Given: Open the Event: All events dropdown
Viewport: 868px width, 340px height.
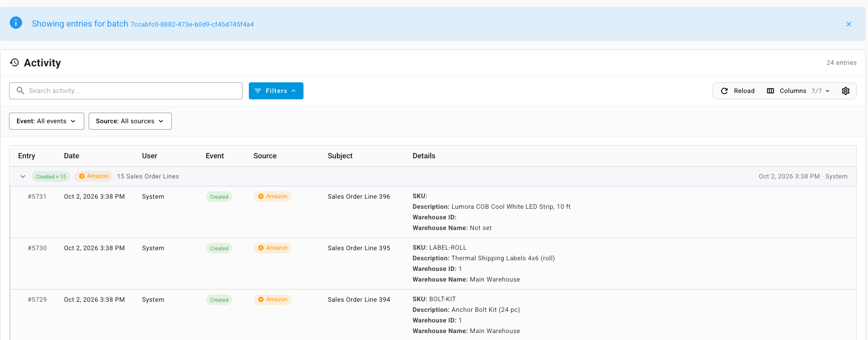Looking at the screenshot, I should 47,121.
